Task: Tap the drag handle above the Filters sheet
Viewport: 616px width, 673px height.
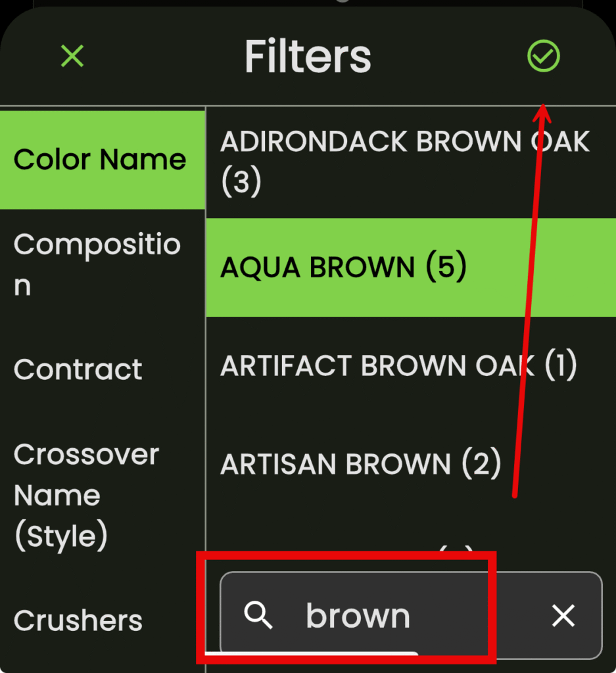Action: pyautogui.click(x=342, y=2)
